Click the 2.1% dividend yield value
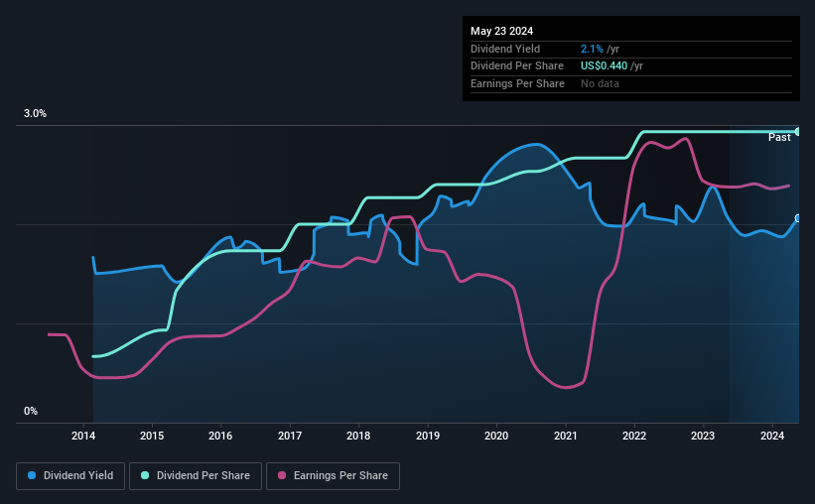Screen dimensions: 815x504 pos(592,49)
